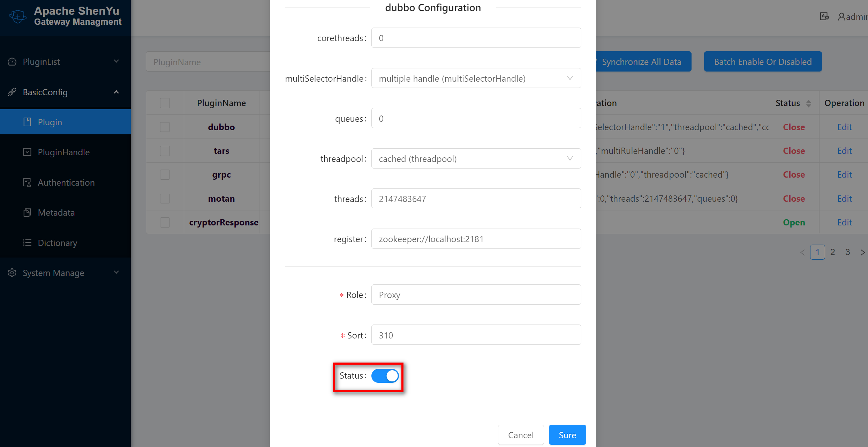868x447 pixels.
Task: Go to pagination page 2
Action: tap(832, 252)
